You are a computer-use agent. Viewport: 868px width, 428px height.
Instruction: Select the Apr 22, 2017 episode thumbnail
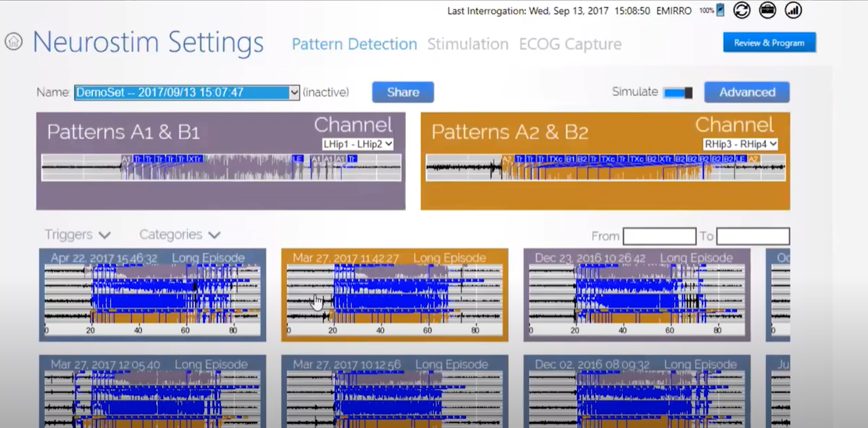coord(152,295)
